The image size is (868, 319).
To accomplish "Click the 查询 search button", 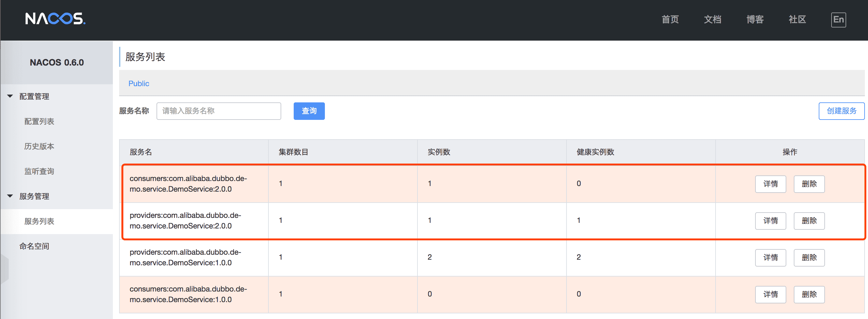I will click(309, 111).
